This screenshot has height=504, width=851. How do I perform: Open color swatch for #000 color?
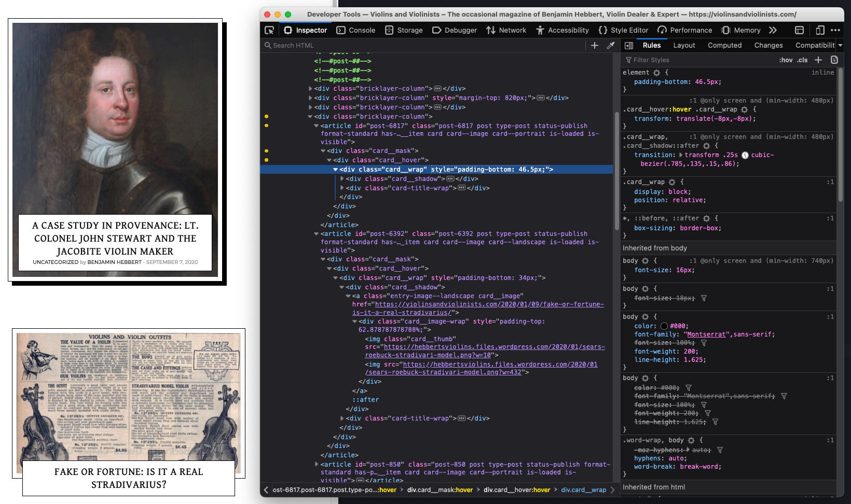664,326
